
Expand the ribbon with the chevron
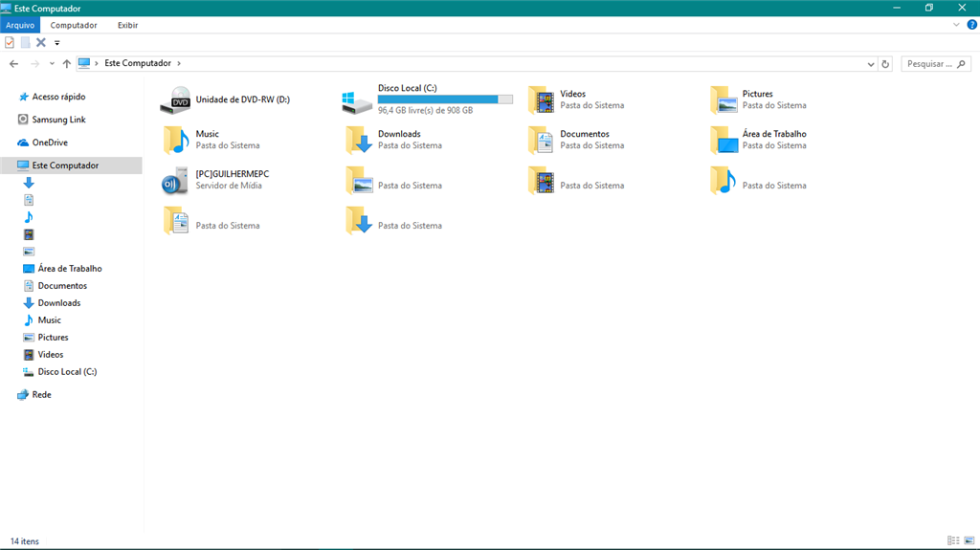[956, 25]
